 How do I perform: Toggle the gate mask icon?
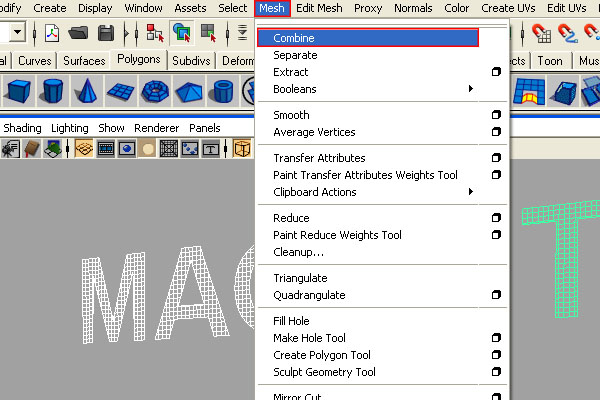(x=148, y=149)
